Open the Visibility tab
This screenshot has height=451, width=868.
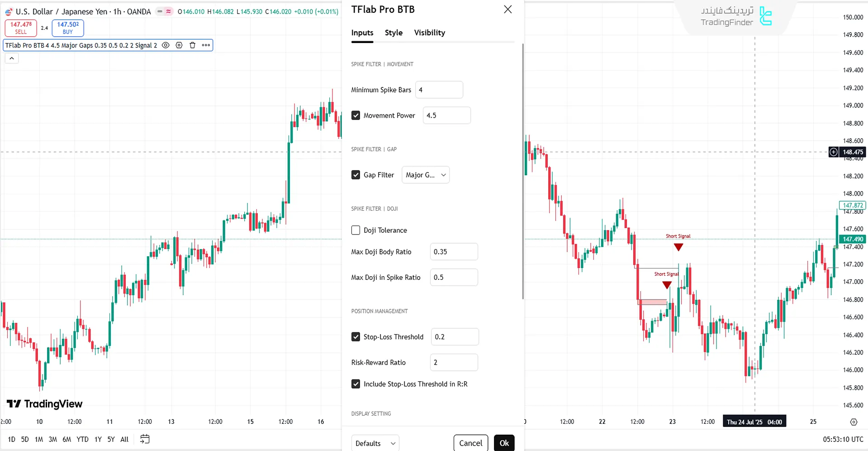pos(429,33)
